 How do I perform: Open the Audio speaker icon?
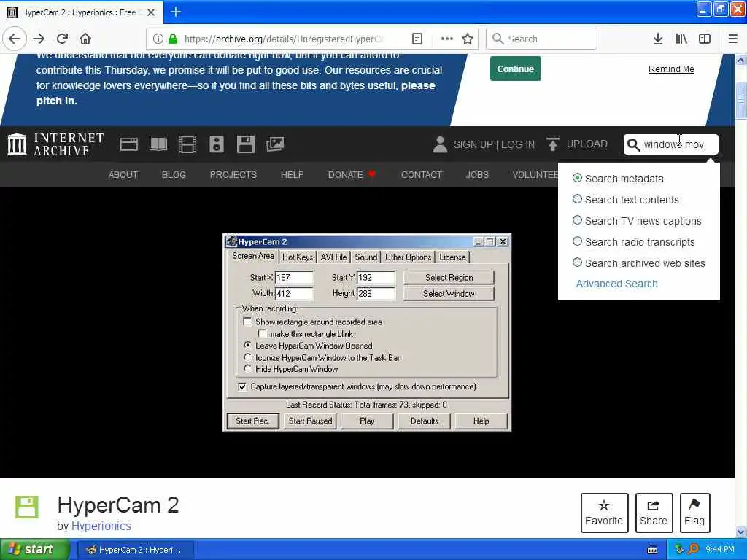(217, 144)
